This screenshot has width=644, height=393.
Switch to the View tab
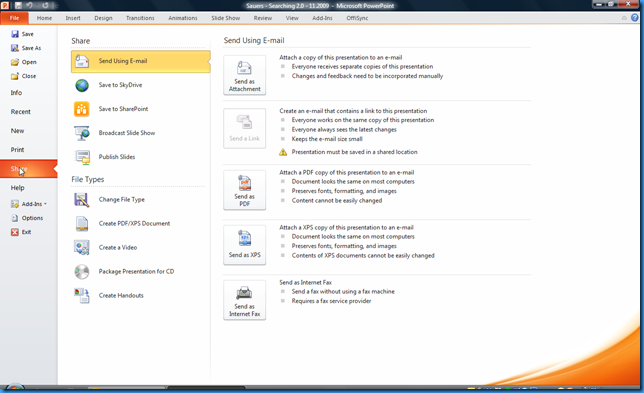292,18
